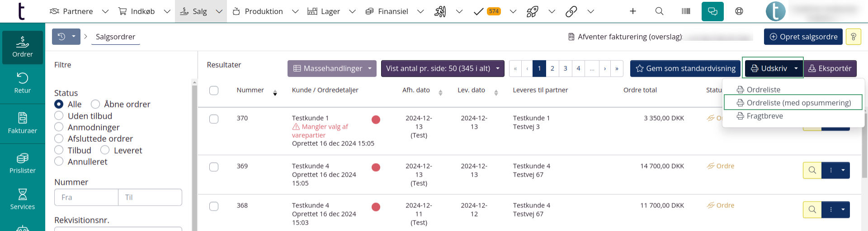Sort by Lev. dato column arrows
Viewport: 868px width, 231px height.
[x=496, y=93]
